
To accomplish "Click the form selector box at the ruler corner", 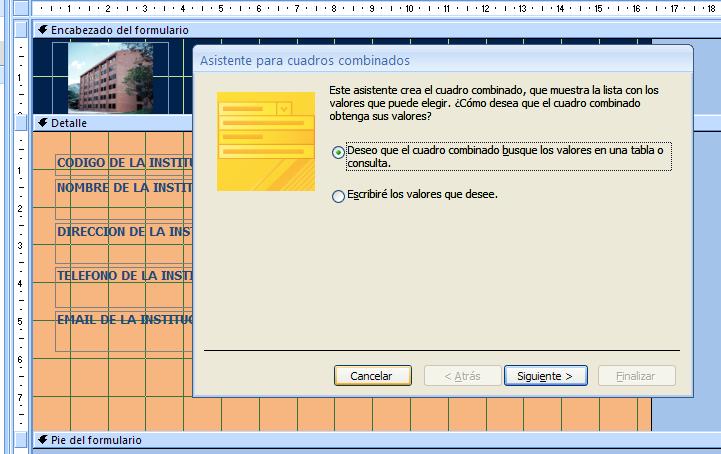I will coord(21,8).
